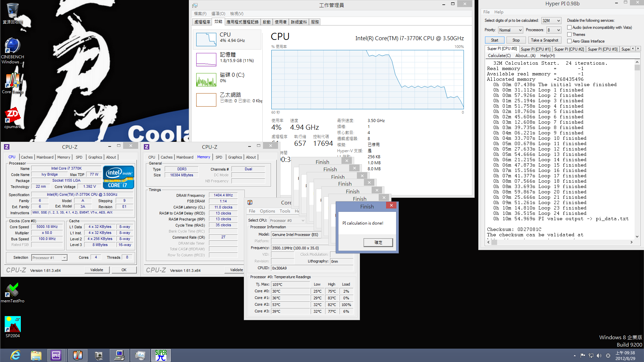
Task: Click the volume icon in system tray
Action: (x=599, y=356)
